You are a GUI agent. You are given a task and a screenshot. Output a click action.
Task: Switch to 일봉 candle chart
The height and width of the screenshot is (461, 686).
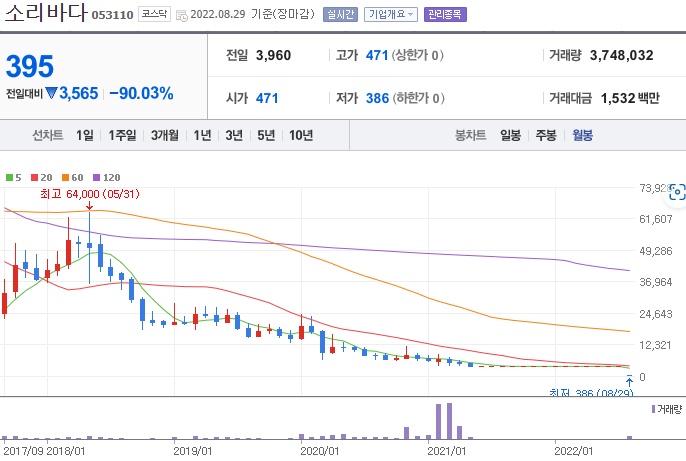(x=511, y=135)
